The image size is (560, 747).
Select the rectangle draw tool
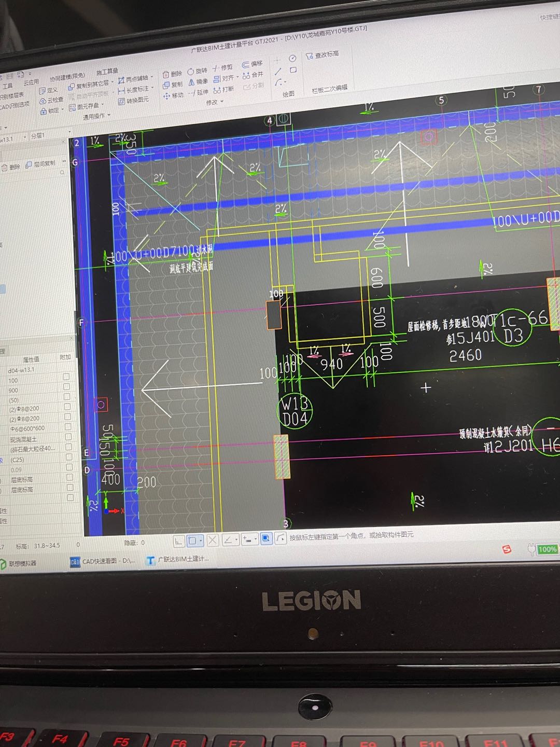(x=293, y=70)
